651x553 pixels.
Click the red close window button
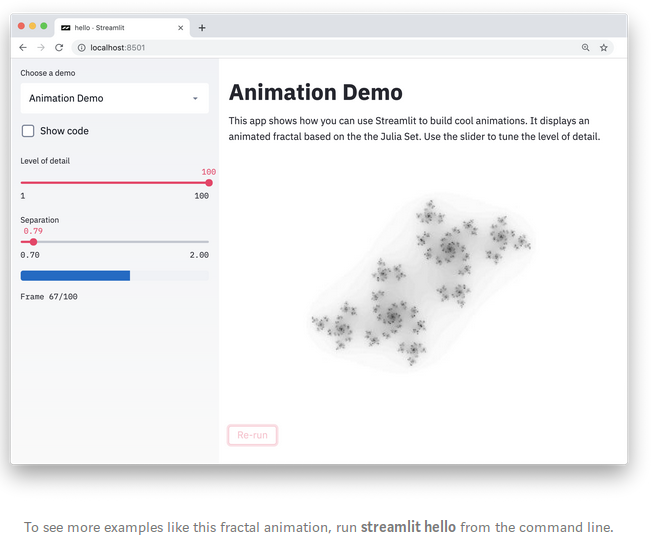(x=21, y=26)
